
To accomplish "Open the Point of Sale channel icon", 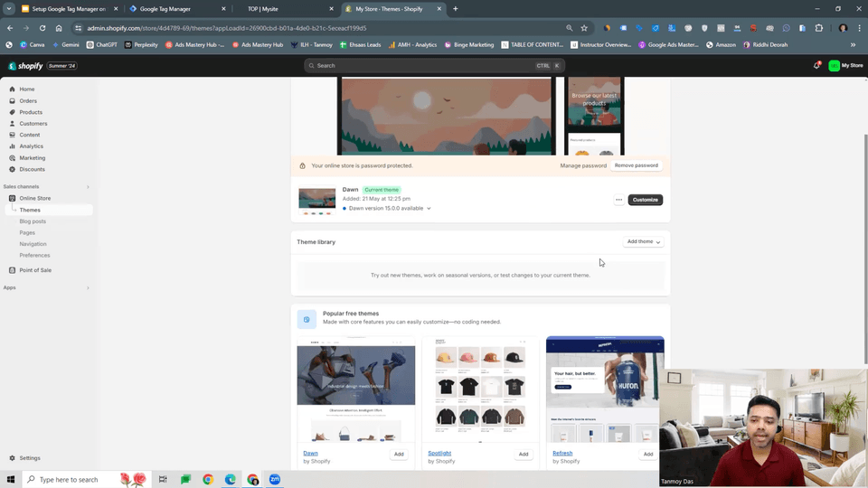I will 12,270.
